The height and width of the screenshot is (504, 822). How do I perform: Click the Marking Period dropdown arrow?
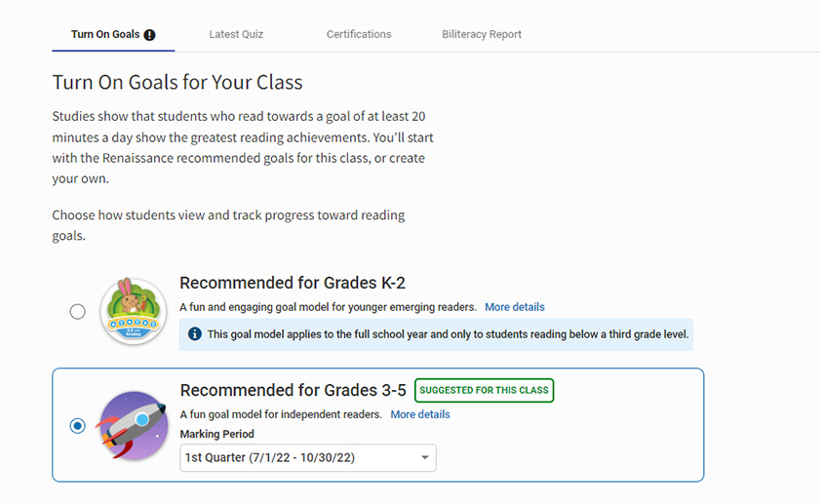[424, 458]
